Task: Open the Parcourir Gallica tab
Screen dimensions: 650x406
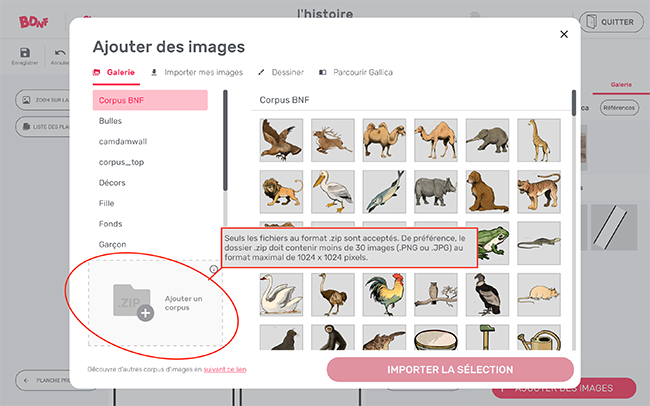Action: click(355, 72)
